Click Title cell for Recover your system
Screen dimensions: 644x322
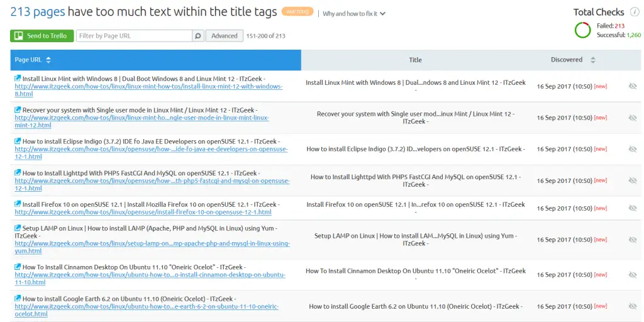click(416, 118)
